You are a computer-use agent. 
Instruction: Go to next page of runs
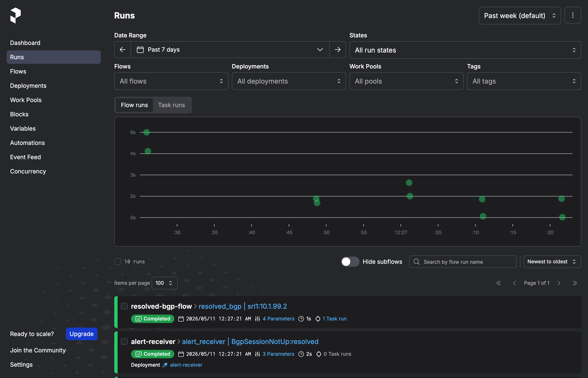coord(559,283)
